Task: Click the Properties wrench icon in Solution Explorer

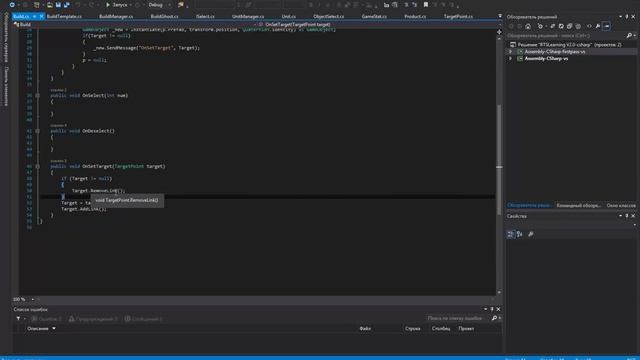Action: click(598, 26)
